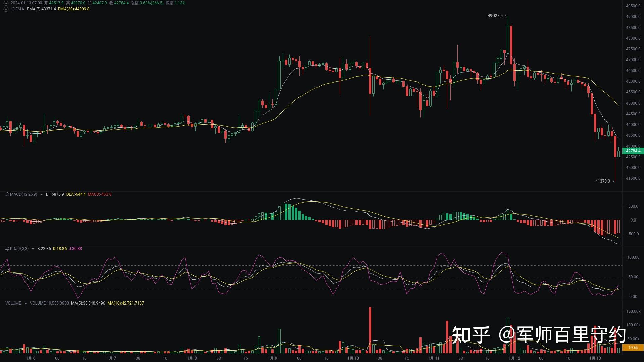
Task: Click the DEA:-644.4 value
Action: [76, 194]
